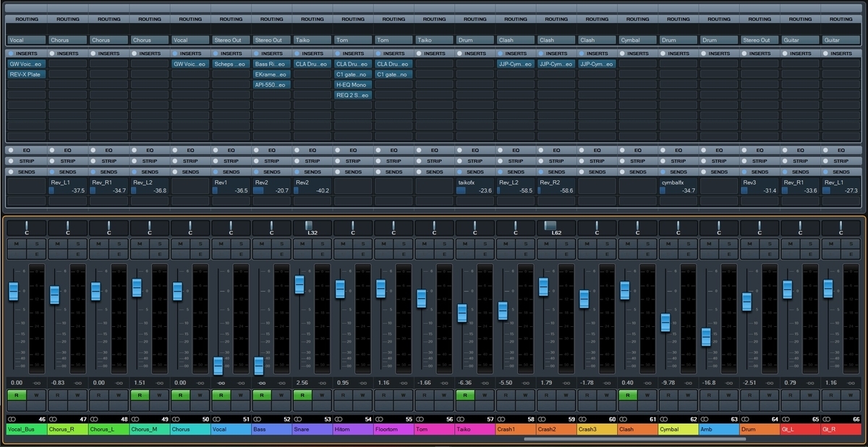Open the API-550 insert slot on Bass
Viewport: 868px width, 447px height.
271,85
